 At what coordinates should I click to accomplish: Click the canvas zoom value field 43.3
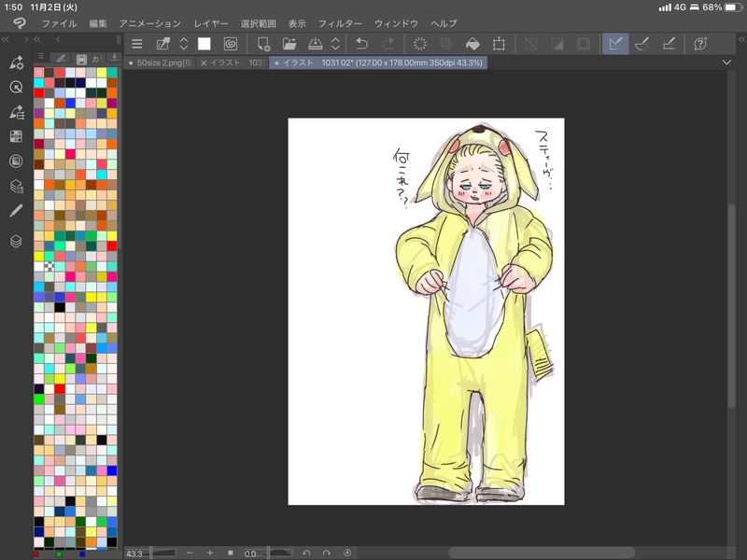pos(135,553)
